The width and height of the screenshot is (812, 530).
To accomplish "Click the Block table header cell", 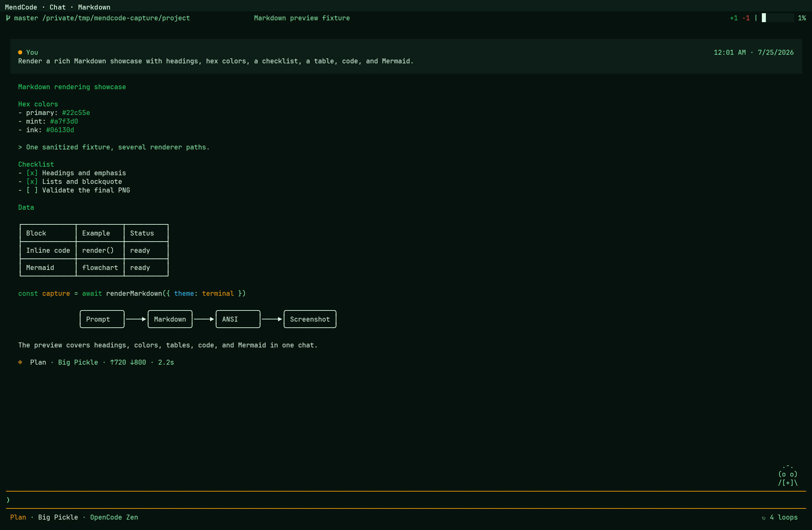I will click(x=48, y=233).
